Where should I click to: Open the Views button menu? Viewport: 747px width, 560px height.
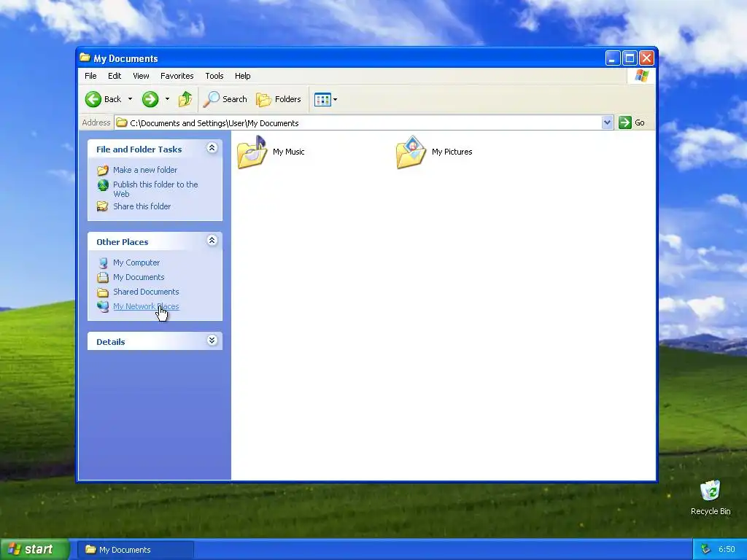pos(326,99)
